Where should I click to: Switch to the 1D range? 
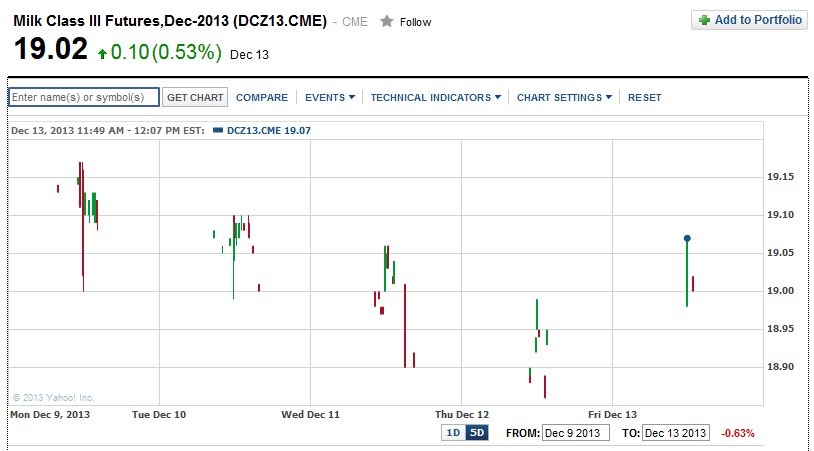453,433
